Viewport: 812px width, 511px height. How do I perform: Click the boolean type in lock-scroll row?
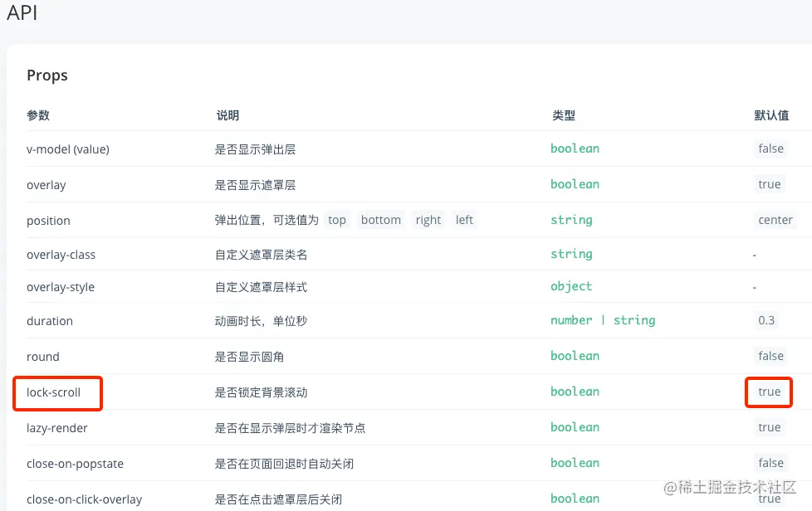pos(575,392)
